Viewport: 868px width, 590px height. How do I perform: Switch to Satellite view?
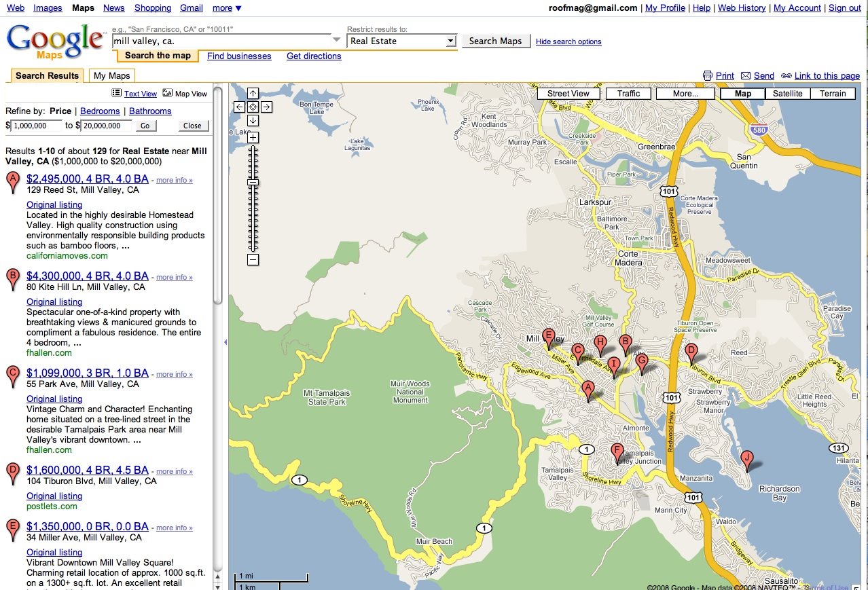coord(788,94)
